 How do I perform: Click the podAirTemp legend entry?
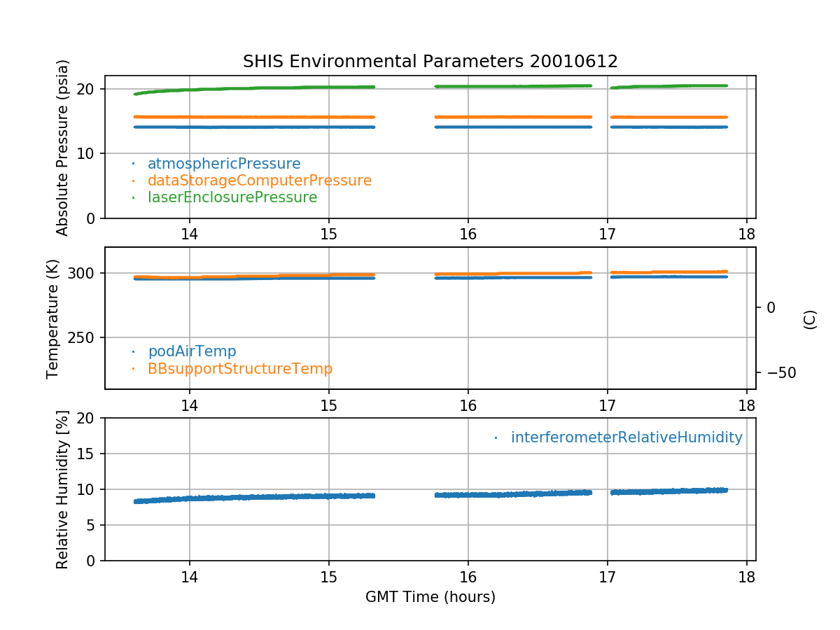click(192, 351)
